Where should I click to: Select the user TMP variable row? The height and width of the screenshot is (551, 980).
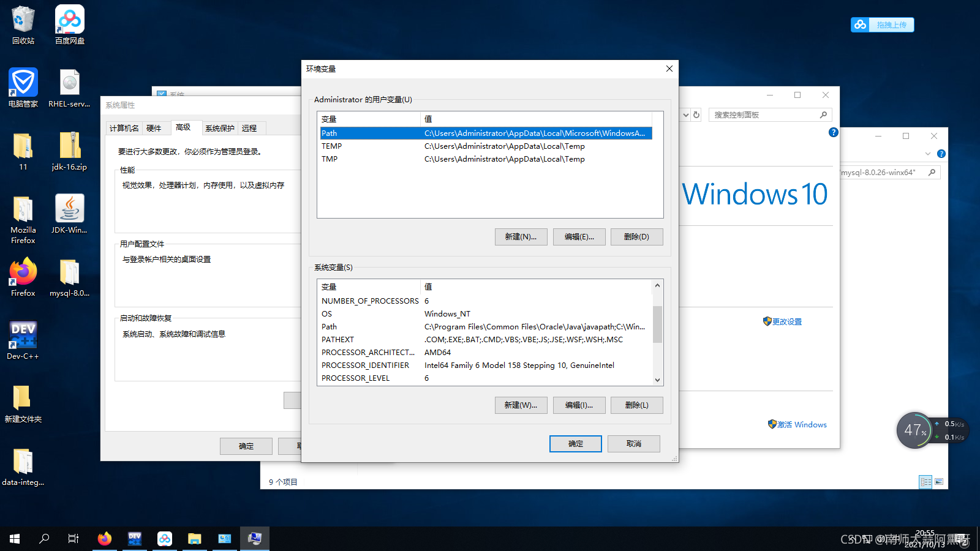coord(486,159)
